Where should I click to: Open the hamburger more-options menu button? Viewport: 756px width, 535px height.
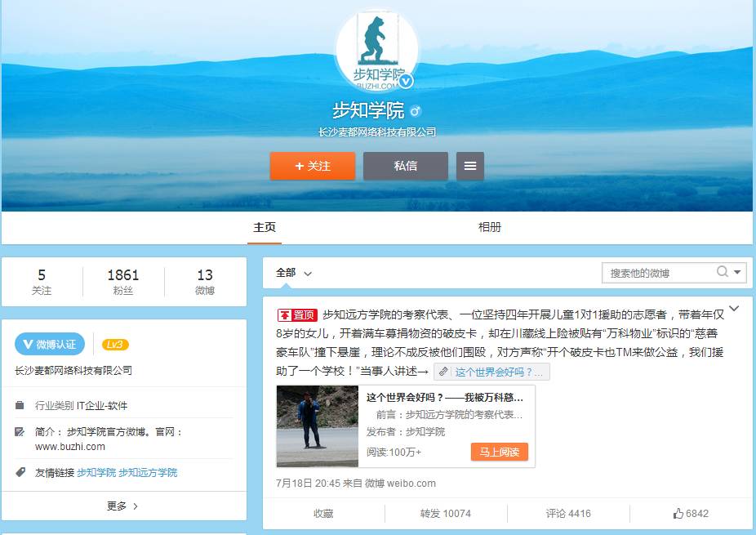tap(470, 166)
